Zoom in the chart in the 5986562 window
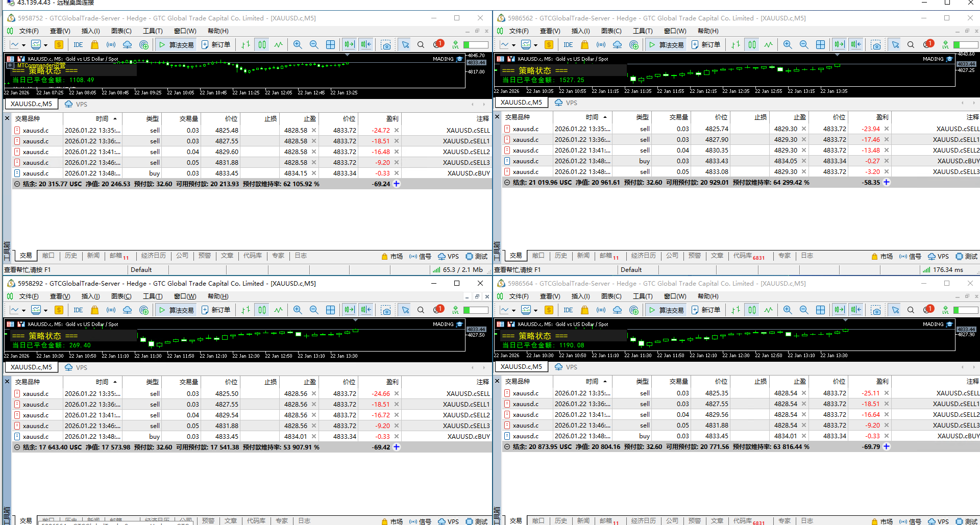Viewport: 980px width, 525px height. tap(788, 45)
